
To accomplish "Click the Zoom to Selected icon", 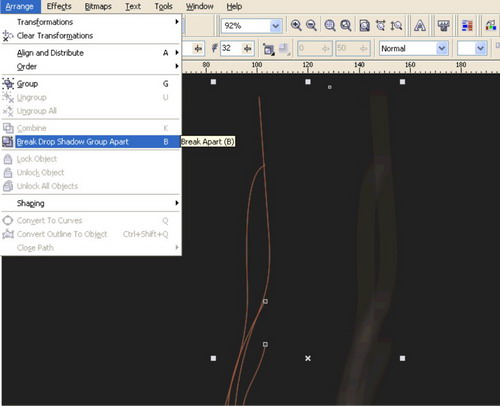I will tap(330, 25).
